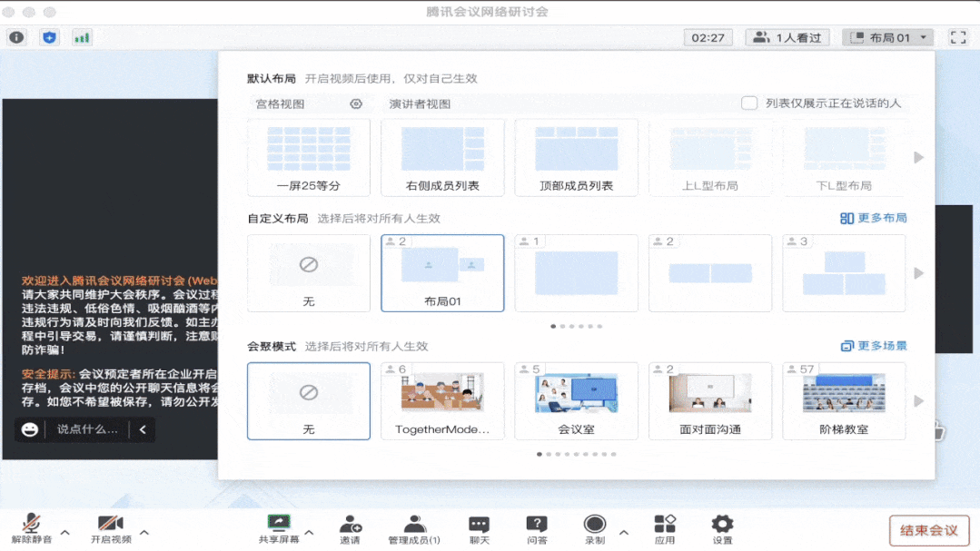The image size is (980, 551).
Task: Show next custom layouts arrow
Action: [x=918, y=273]
